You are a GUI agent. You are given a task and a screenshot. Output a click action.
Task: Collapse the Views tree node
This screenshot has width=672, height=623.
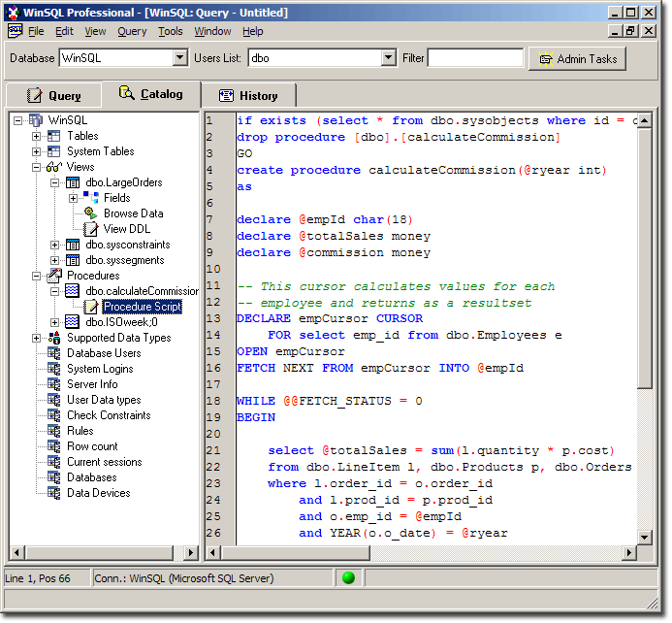pos(36,168)
